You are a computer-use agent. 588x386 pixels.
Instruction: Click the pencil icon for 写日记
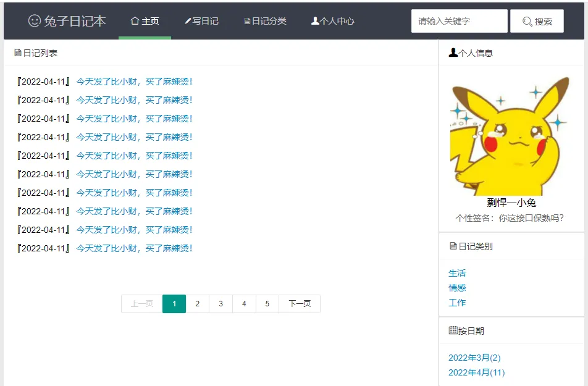pyautogui.click(x=188, y=21)
